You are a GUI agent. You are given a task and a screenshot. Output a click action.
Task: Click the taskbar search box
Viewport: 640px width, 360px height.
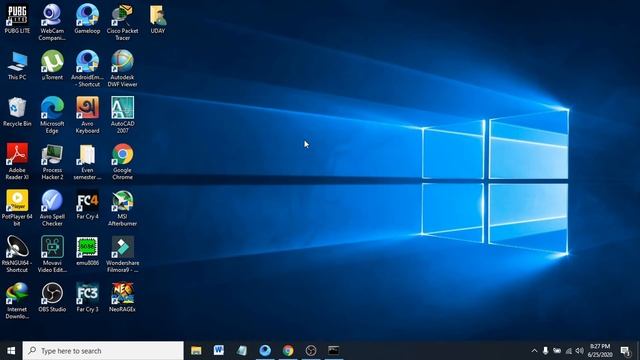tap(103, 351)
